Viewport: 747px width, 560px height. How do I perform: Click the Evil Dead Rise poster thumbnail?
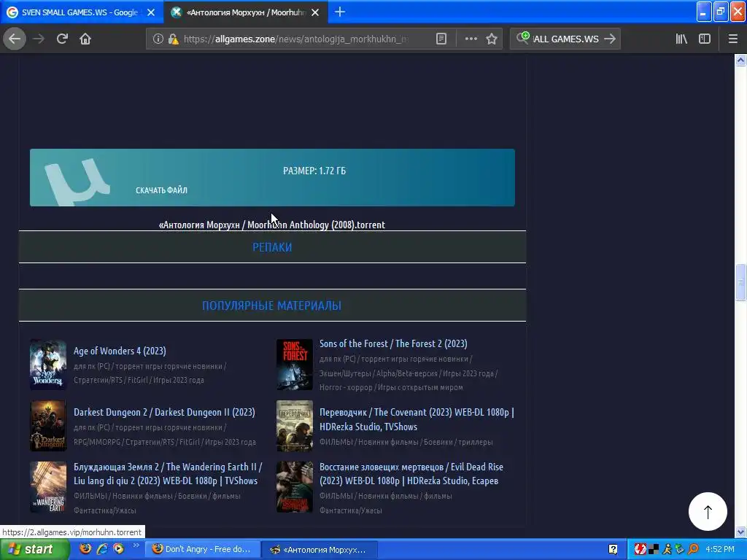point(295,486)
